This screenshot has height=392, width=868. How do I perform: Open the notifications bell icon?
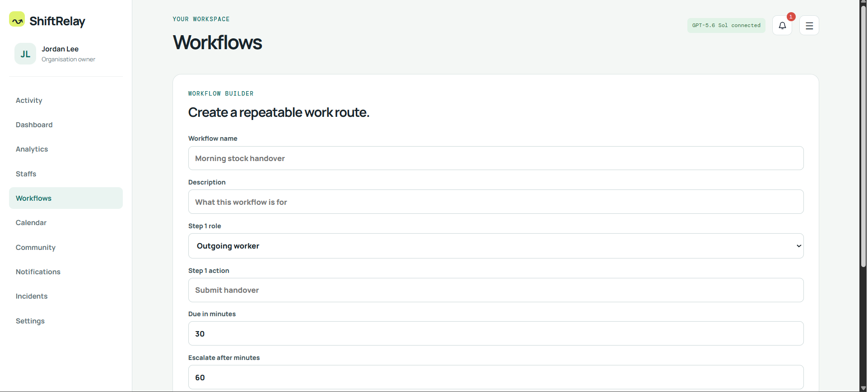click(x=782, y=26)
